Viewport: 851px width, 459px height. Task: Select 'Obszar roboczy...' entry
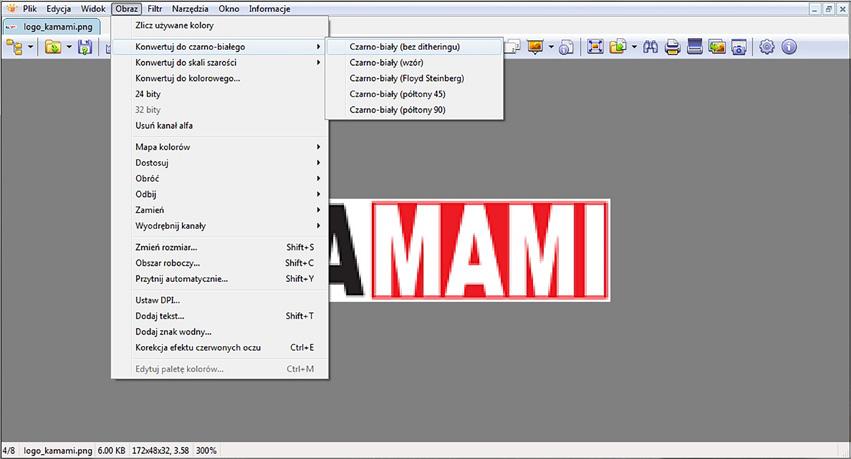220,263
